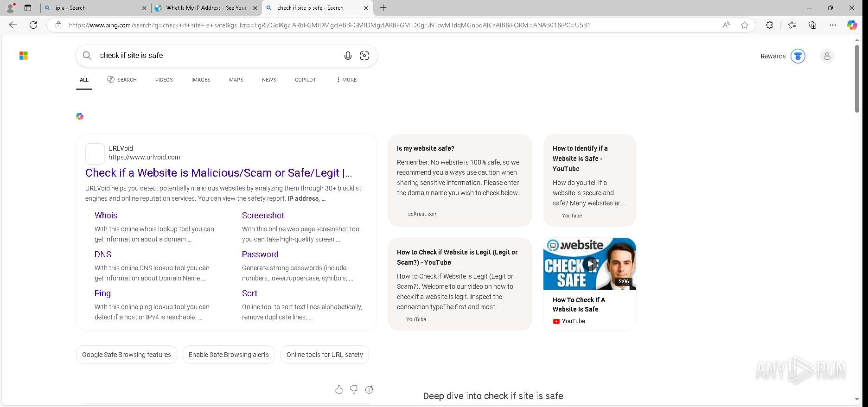
Task: Add page to favorites star icon
Action: tap(745, 25)
